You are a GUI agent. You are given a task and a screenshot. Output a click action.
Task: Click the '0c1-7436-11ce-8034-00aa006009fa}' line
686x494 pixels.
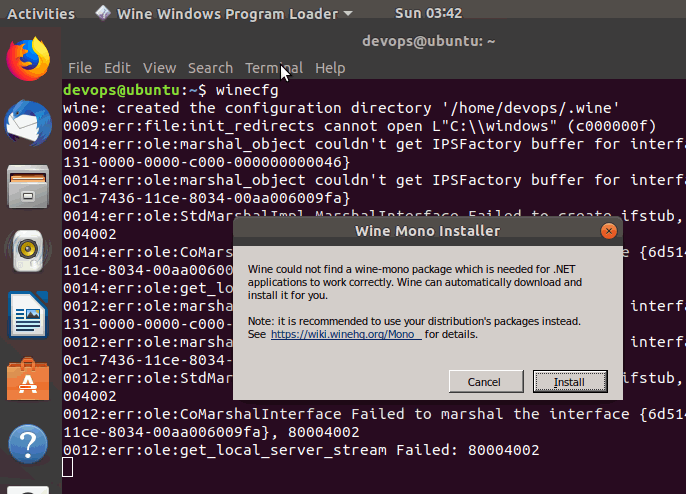coord(206,198)
